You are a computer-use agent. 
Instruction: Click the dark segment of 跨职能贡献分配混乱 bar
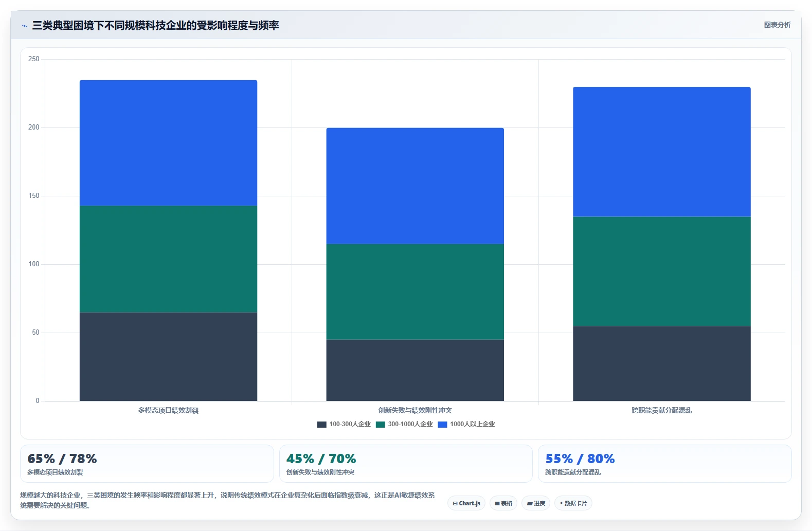[x=662, y=363]
